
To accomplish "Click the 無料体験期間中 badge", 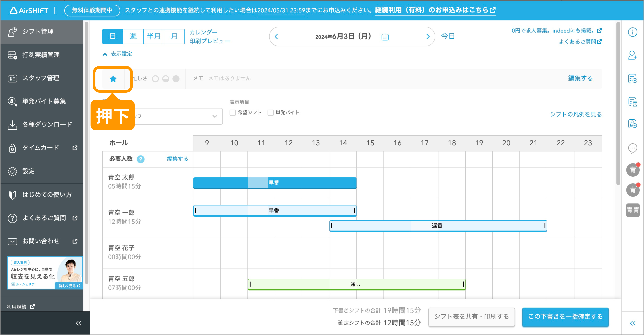I will pos(92,10).
